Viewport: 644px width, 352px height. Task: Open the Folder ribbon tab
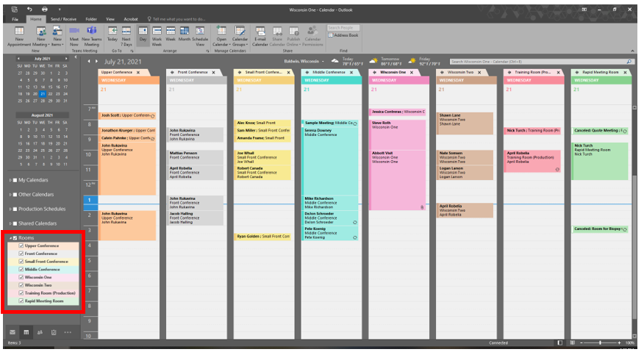tap(91, 19)
